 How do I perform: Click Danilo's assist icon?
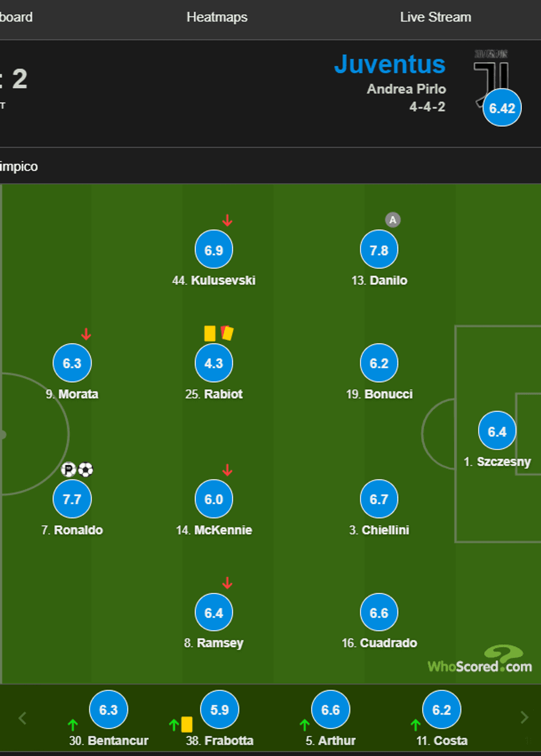pos(393,220)
